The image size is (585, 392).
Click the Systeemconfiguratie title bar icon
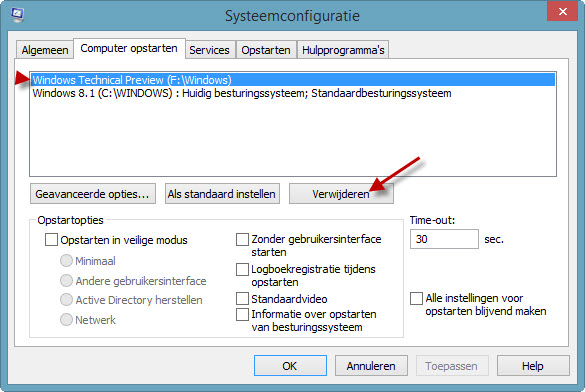[17, 15]
